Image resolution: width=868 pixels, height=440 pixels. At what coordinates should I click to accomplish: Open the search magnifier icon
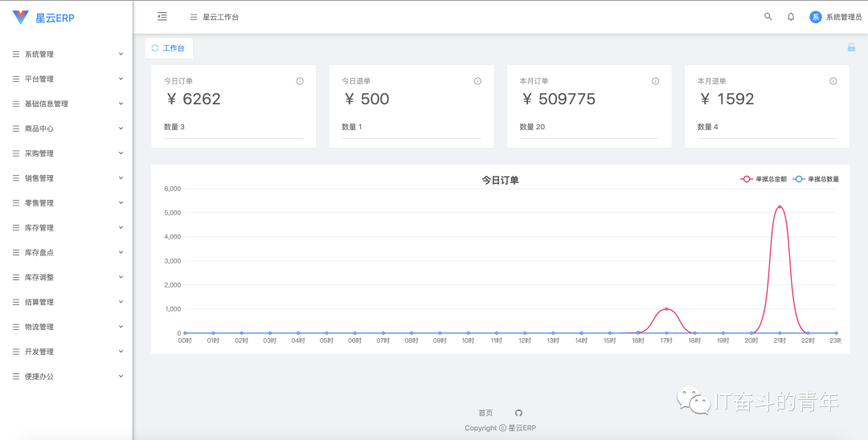(x=768, y=17)
